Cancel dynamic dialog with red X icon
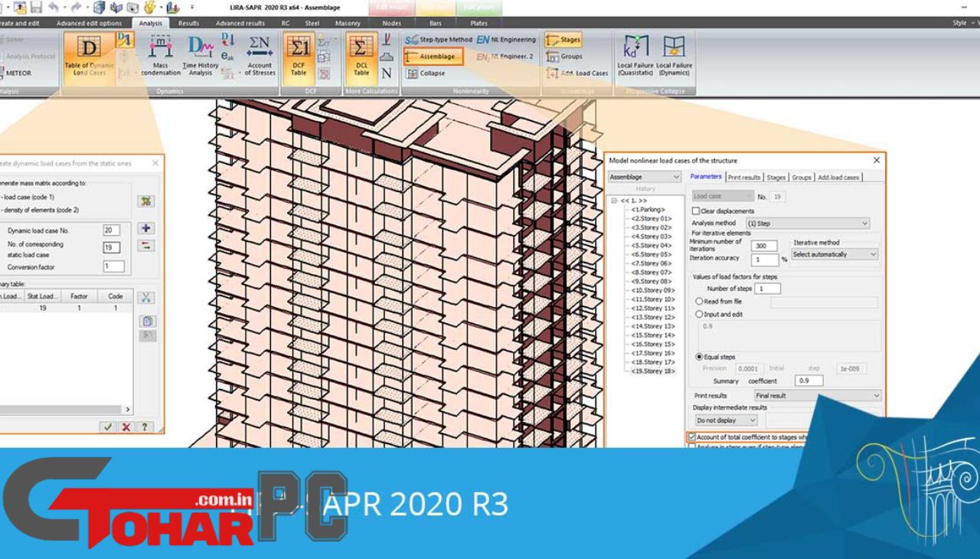The image size is (980, 559). click(126, 427)
